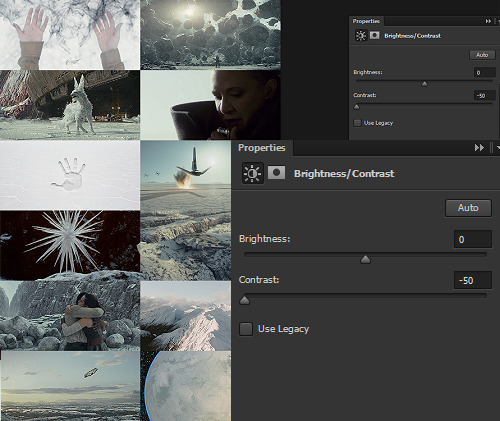The height and width of the screenshot is (421, 500).
Task: Collapse upper Properties panel with double-arrow icon
Action: [x=488, y=21]
